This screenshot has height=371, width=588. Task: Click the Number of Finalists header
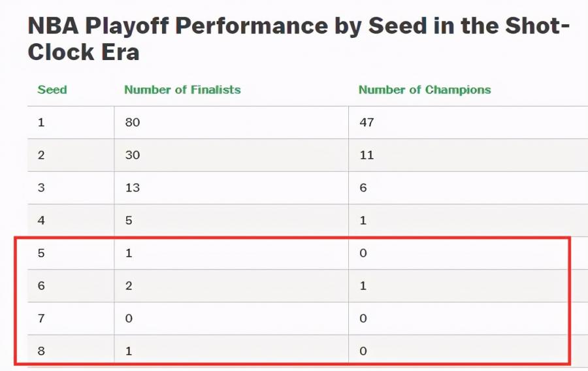tap(182, 89)
